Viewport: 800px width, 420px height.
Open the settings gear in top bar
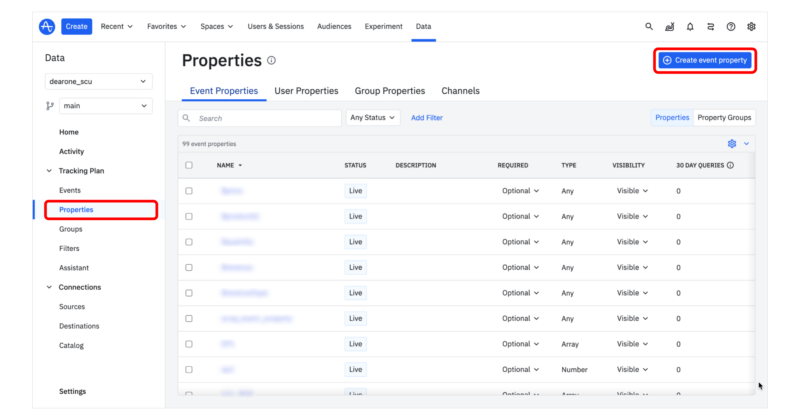(x=752, y=26)
